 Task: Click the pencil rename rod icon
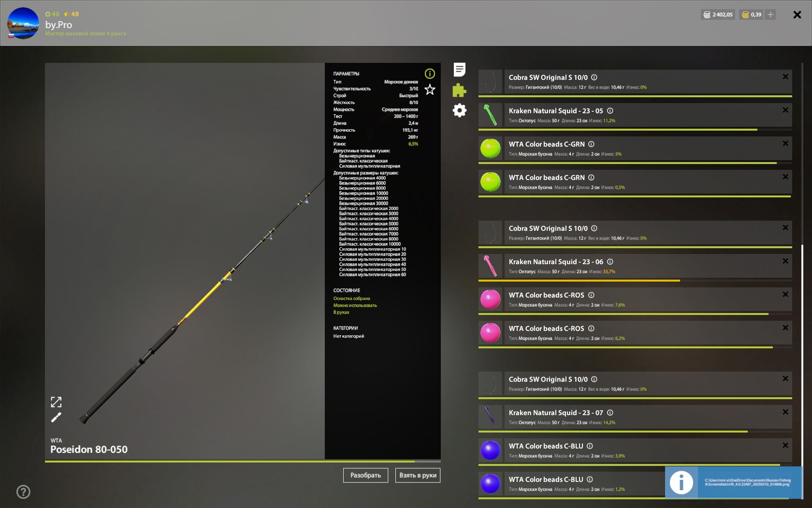point(56,417)
